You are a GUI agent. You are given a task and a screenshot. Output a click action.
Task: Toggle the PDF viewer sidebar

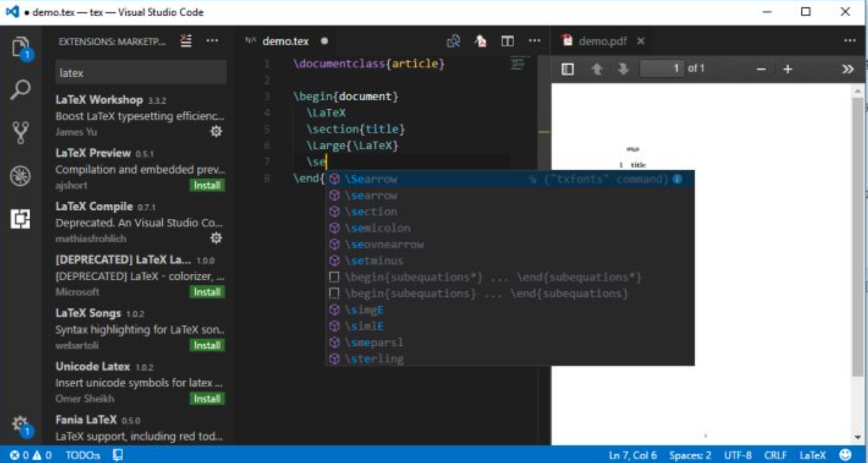[567, 69]
